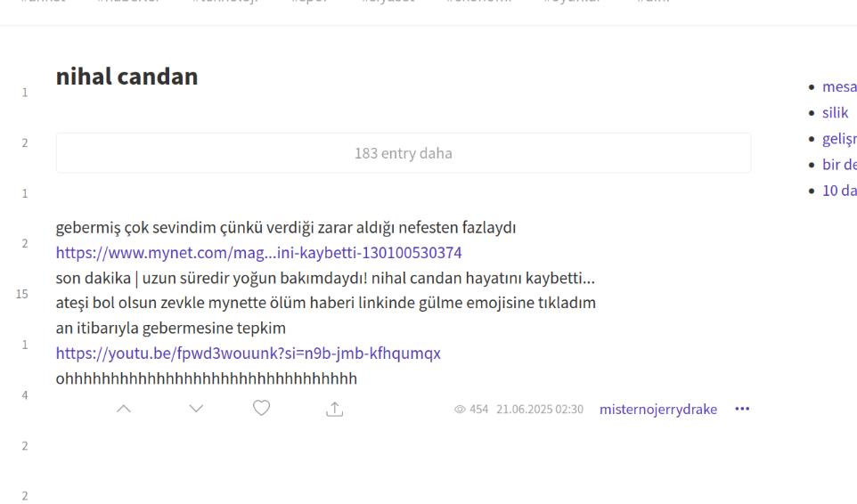The height and width of the screenshot is (504, 857).
Task: Favorite the entry using the heart icon
Action: pyautogui.click(x=261, y=408)
